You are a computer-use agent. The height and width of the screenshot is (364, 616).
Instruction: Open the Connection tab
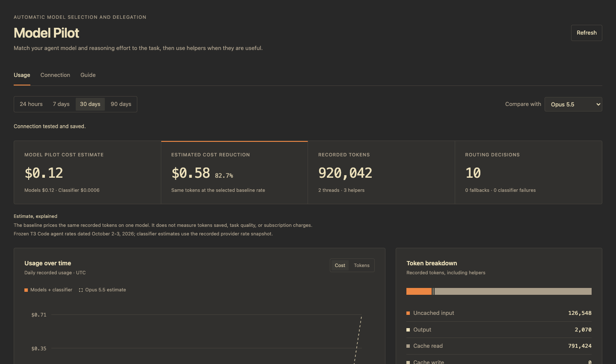(x=55, y=75)
